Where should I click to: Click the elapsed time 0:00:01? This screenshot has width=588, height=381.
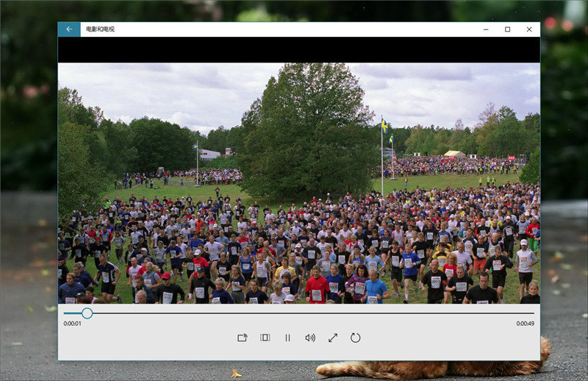[x=72, y=324]
